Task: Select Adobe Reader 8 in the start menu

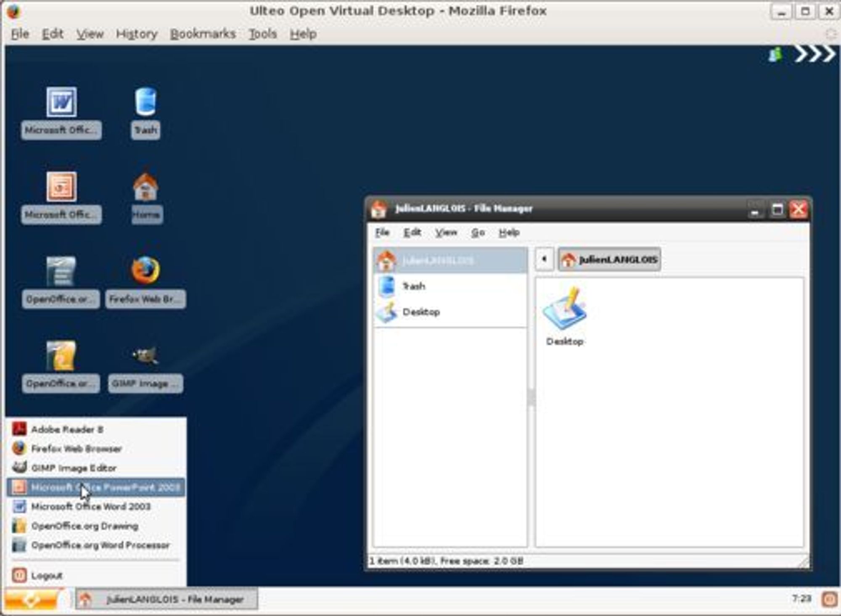Action: click(x=96, y=429)
